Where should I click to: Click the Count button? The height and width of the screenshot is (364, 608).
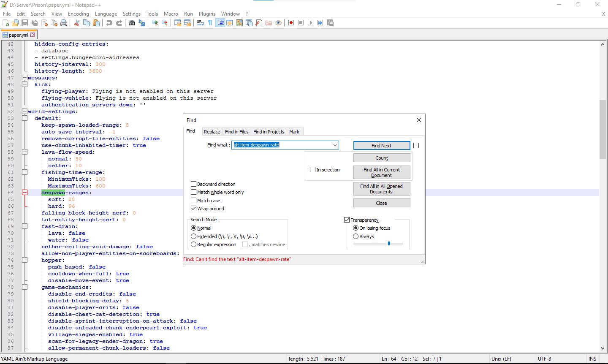(381, 158)
